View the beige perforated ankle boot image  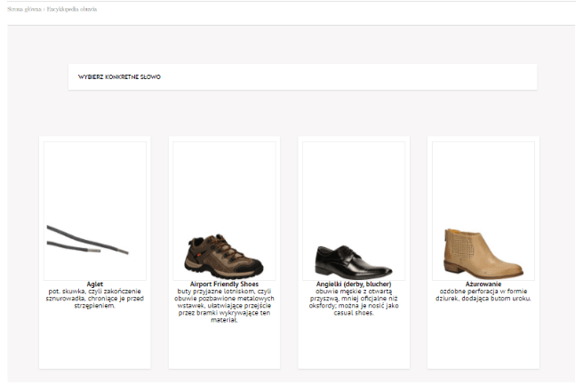(x=483, y=211)
